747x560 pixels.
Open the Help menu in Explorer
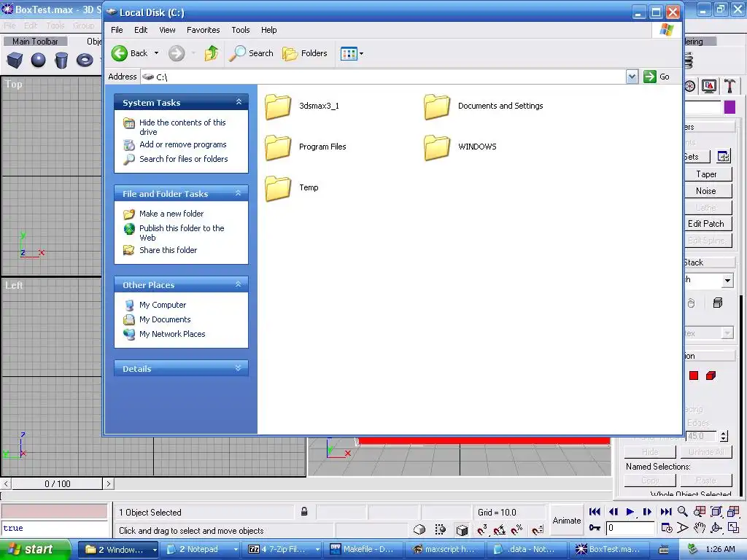tap(268, 30)
